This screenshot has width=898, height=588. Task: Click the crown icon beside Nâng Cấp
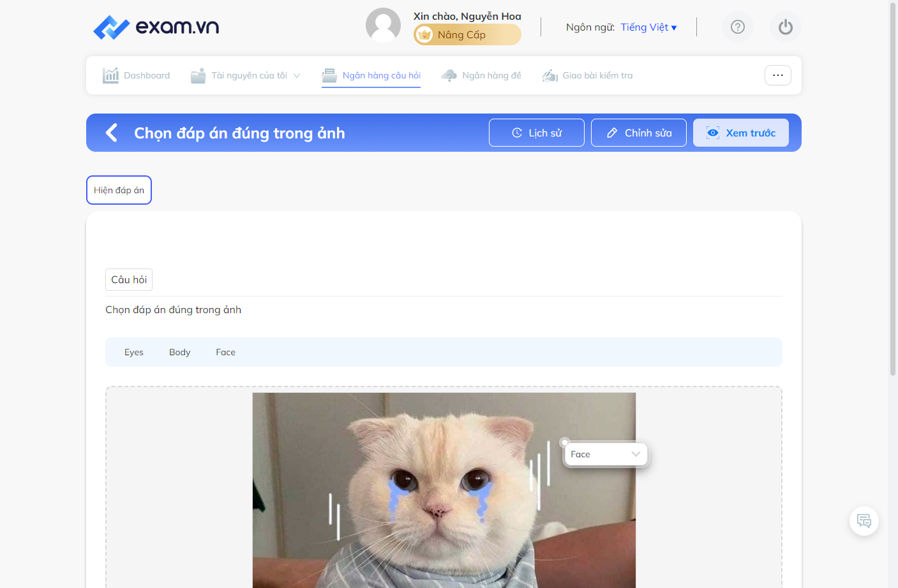(425, 34)
